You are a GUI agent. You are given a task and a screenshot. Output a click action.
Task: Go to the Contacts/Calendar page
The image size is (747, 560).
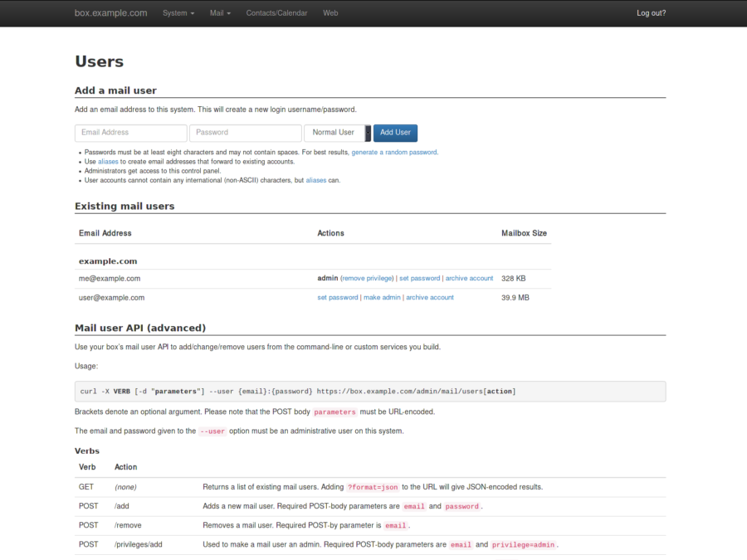pos(276,13)
